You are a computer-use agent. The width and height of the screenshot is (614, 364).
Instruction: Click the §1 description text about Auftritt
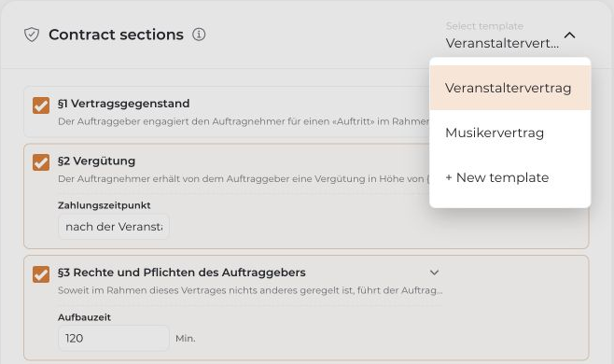[x=244, y=121]
